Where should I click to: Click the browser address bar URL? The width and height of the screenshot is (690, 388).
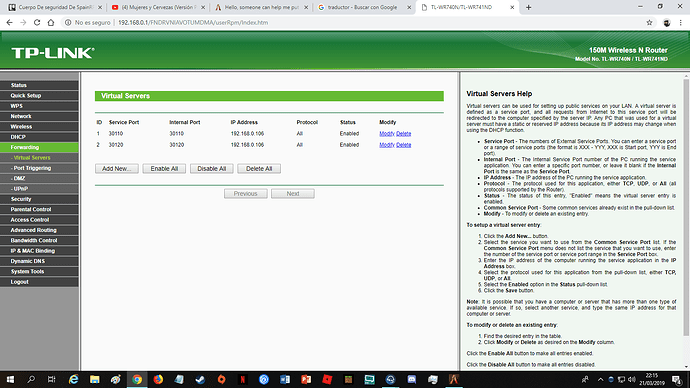coord(193,22)
